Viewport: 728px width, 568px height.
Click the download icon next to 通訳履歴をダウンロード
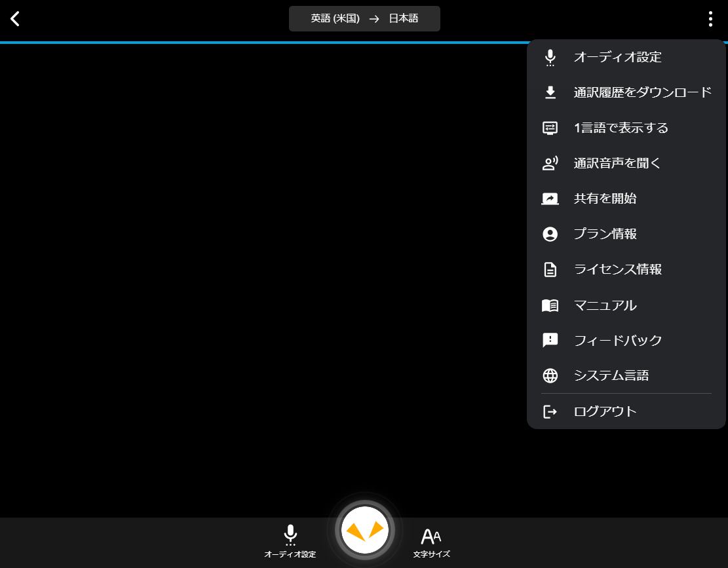point(550,92)
